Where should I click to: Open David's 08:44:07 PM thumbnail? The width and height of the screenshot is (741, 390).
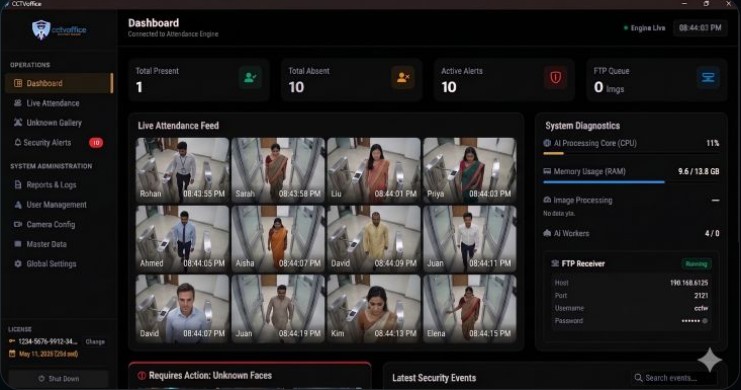coord(182,308)
